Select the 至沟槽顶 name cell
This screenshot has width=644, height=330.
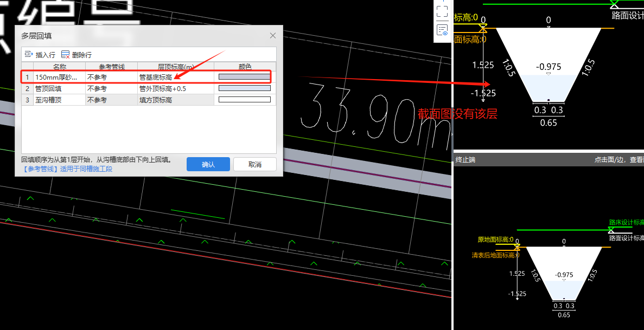pyautogui.click(x=59, y=100)
